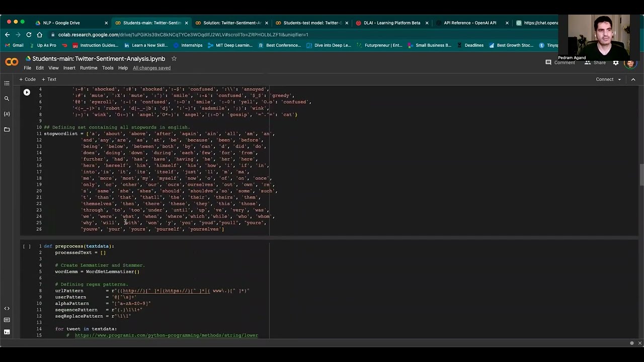Open the Gmail bookmark

14,45
